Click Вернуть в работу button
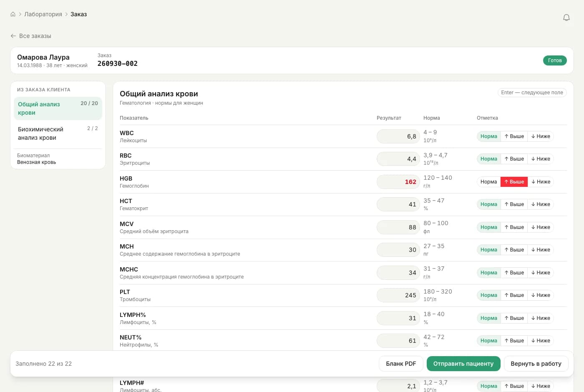 tap(536, 364)
